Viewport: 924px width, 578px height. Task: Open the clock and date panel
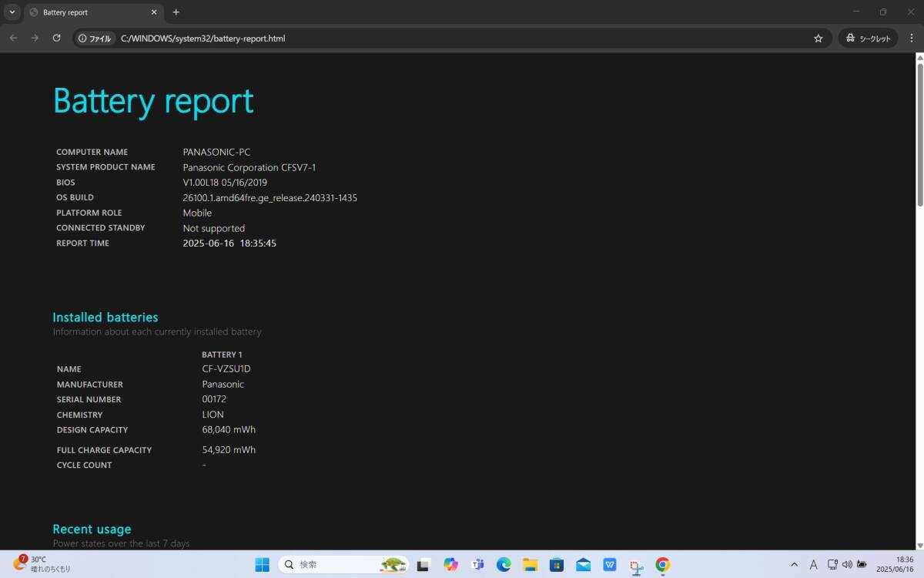point(894,565)
